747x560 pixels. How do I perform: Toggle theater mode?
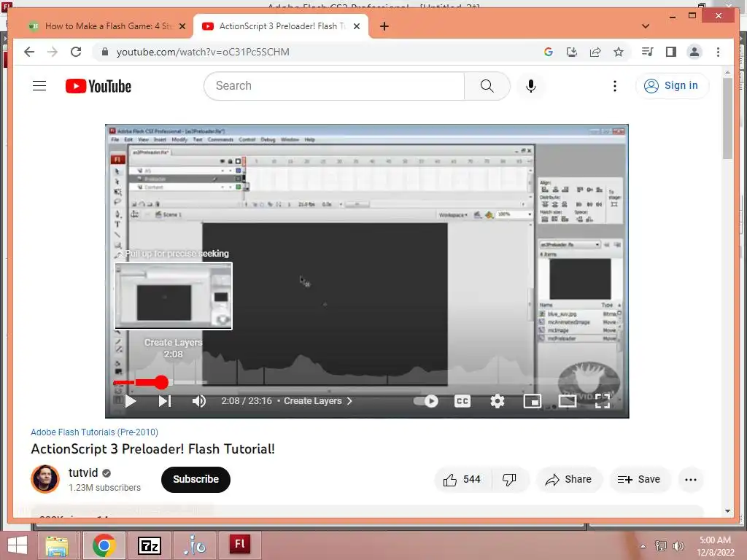(x=568, y=402)
